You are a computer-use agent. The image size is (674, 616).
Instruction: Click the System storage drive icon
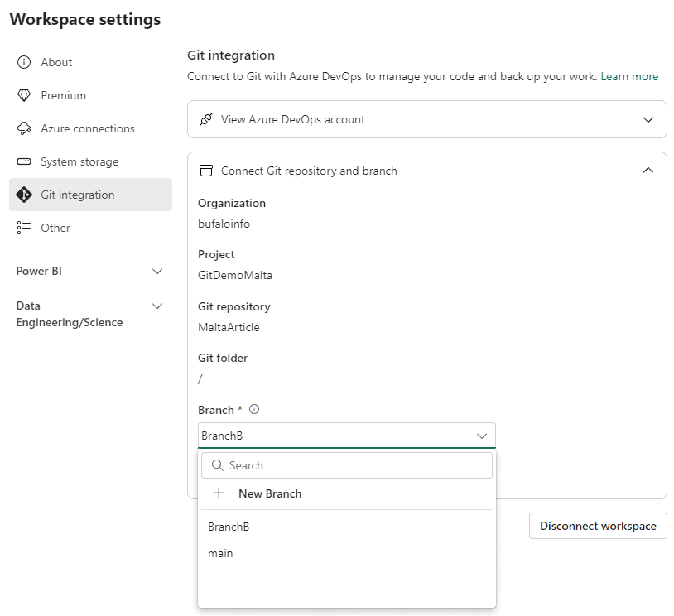point(24,161)
